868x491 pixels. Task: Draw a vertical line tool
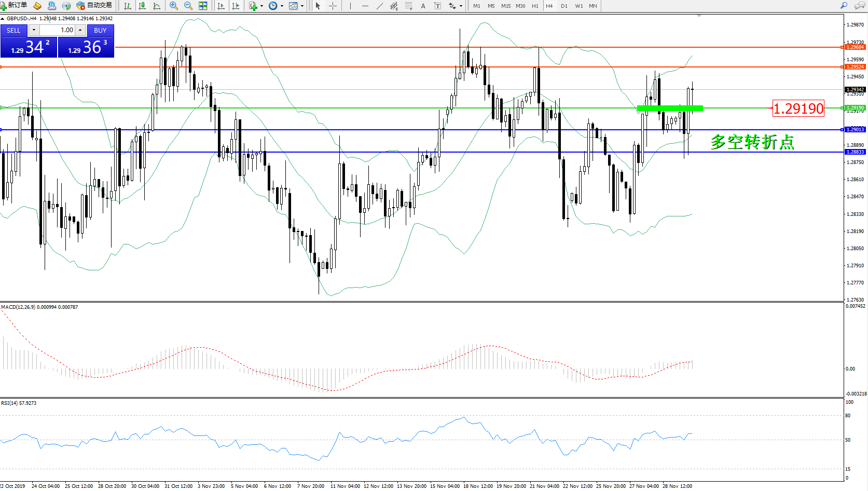350,6
